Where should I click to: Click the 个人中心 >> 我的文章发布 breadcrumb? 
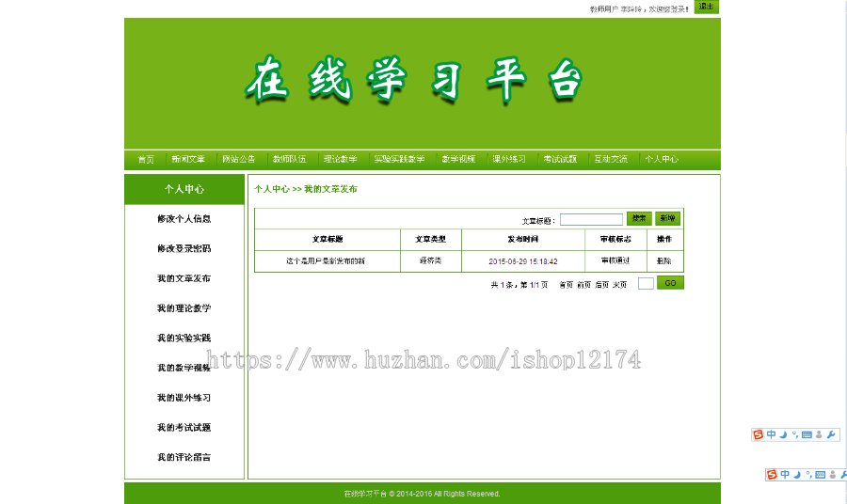tap(306, 189)
